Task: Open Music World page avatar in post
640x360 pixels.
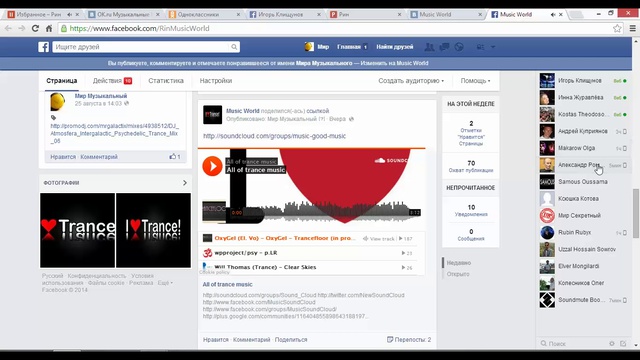Action: [x=213, y=115]
